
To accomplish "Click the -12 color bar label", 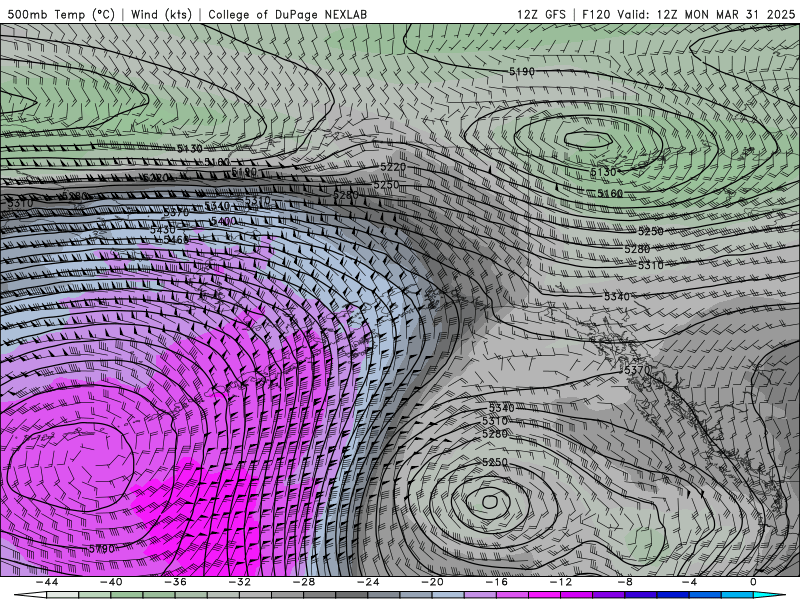I will (561, 582).
